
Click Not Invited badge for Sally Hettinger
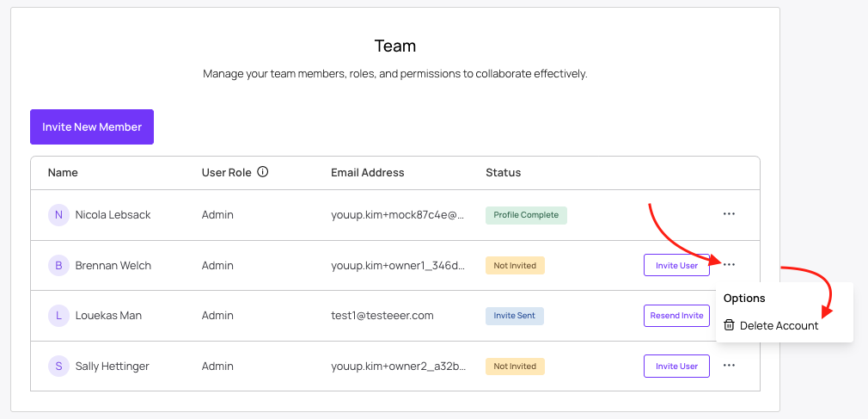[515, 367]
